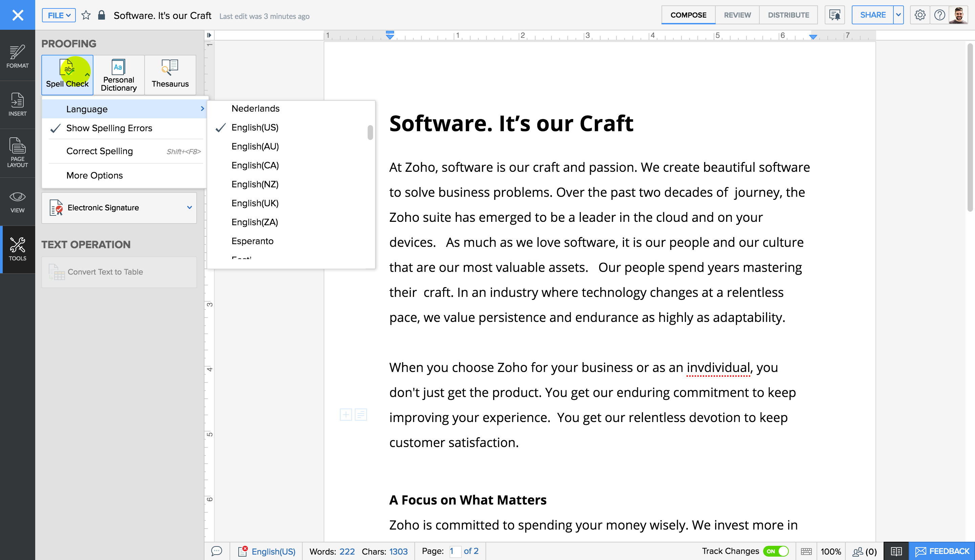Click the page number input field
975x560 pixels.
[x=455, y=551]
